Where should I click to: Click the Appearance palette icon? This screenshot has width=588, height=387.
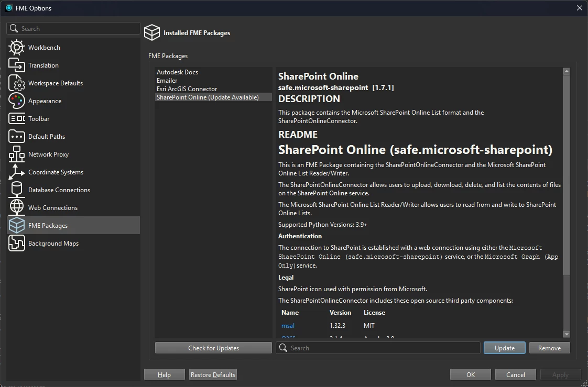pyautogui.click(x=16, y=101)
